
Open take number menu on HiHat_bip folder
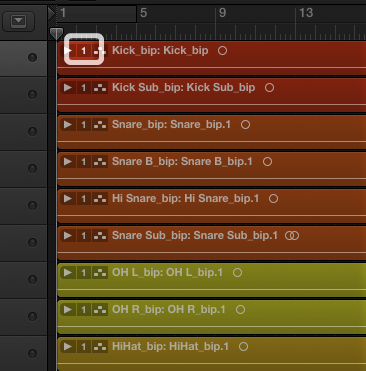tap(84, 347)
